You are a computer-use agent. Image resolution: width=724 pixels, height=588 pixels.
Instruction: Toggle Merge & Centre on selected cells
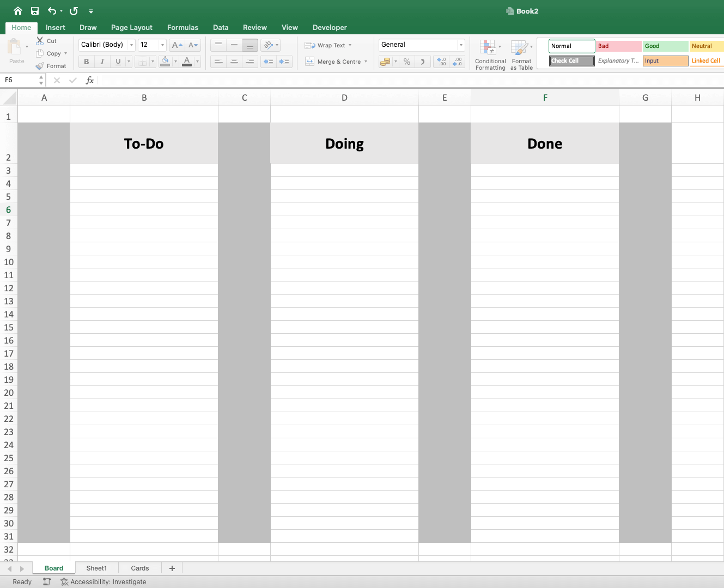tap(333, 62)
